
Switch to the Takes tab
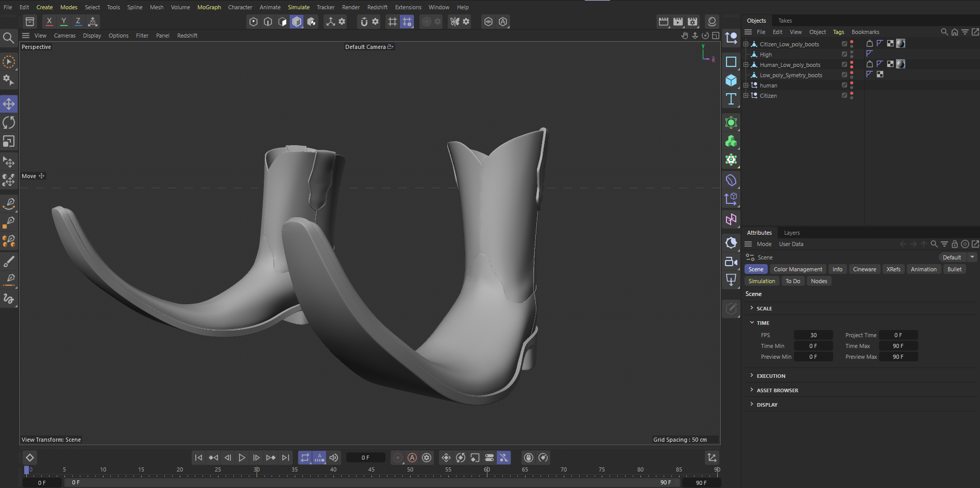(785, 21)
